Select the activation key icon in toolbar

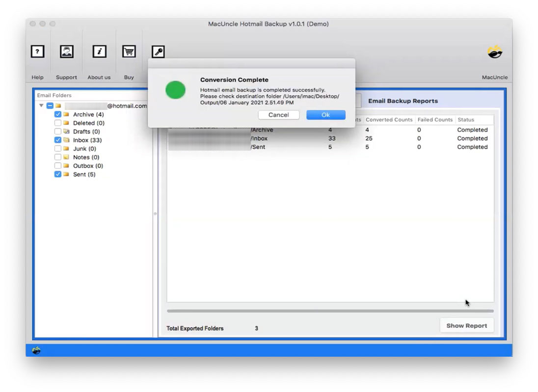[x=158, y=51]
